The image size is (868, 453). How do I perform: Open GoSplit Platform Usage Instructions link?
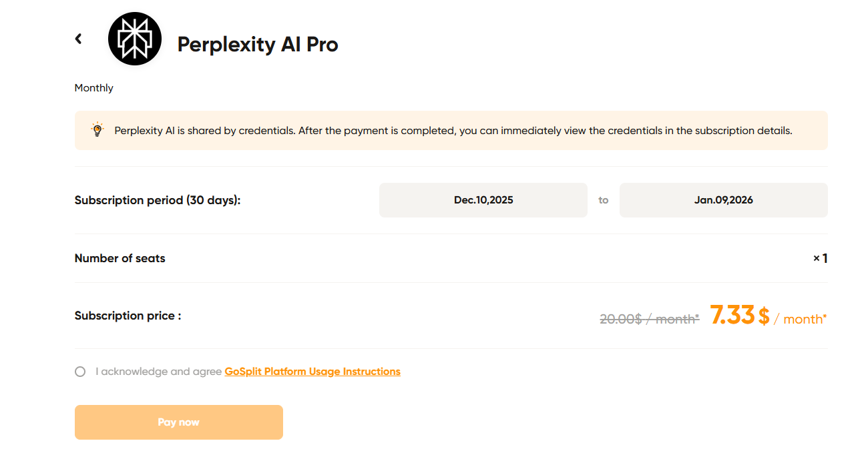coord(312,372)
